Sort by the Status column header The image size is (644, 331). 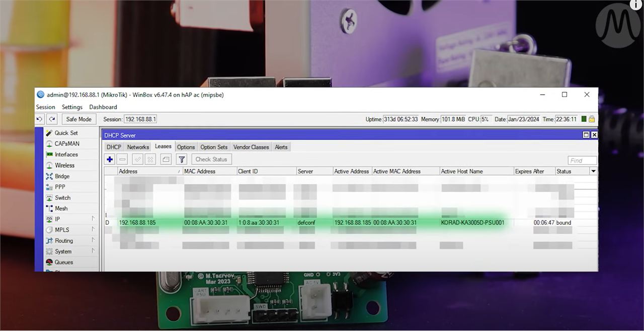[x=572, y=171]
